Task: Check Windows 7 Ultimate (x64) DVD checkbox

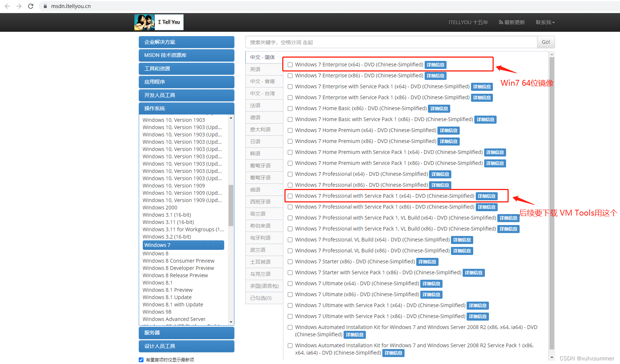Action: pyautogui.click(x=290, y=284)
